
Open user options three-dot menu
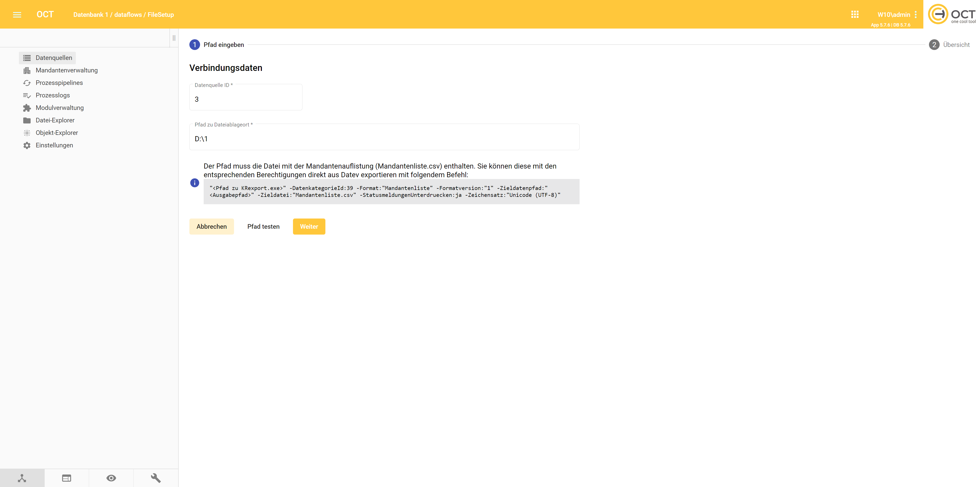tap(916, 15)
